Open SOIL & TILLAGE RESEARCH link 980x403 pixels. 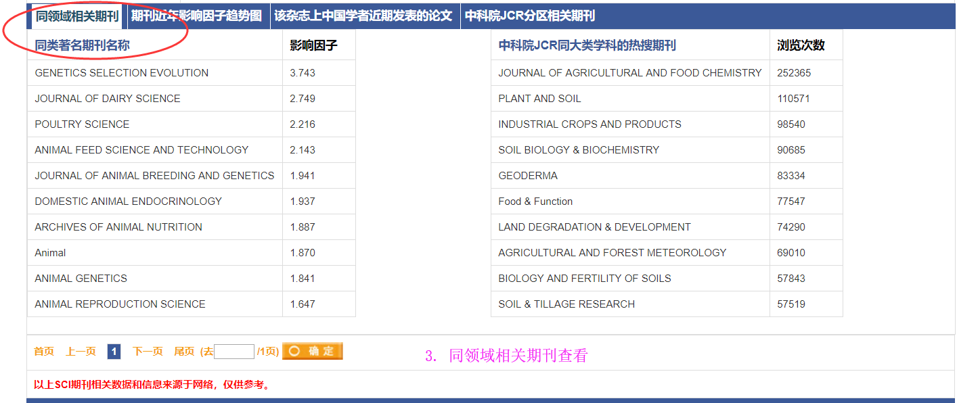(x=566, y=304)
